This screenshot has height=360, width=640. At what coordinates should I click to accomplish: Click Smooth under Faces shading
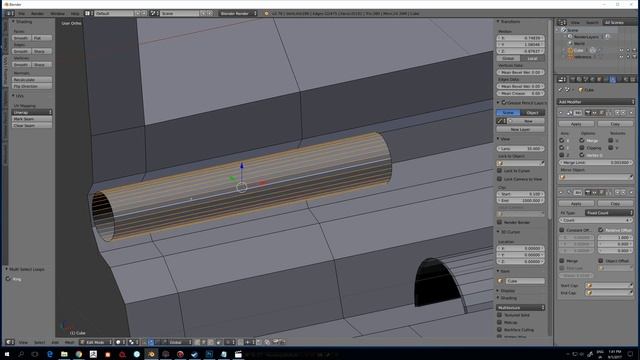pos(21,38)
